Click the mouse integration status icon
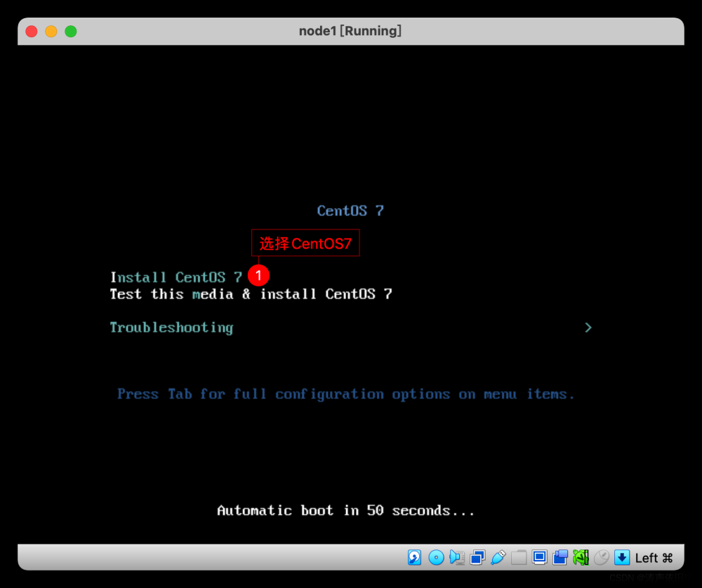The width and height of the screenshot is (702, 588). [602, 558]
